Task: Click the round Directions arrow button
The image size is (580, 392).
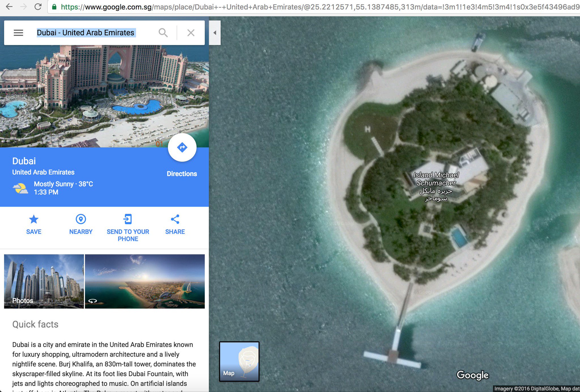Action: pos(182,147)
